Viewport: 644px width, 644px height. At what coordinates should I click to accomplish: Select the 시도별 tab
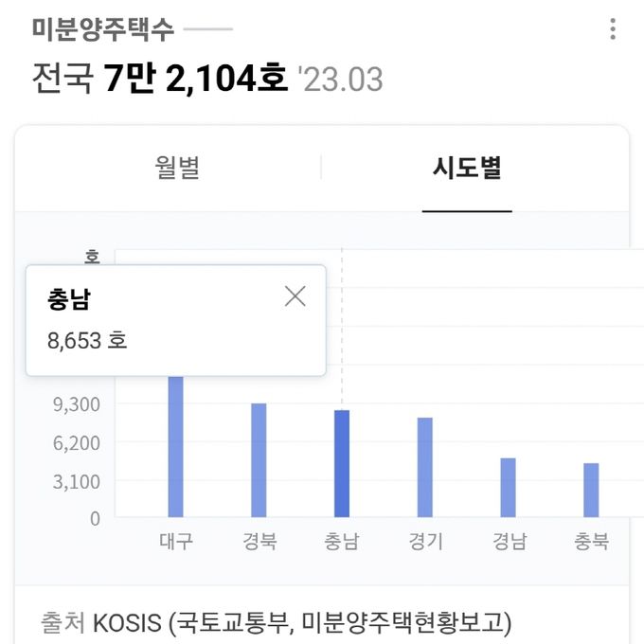tap(467, 168)
